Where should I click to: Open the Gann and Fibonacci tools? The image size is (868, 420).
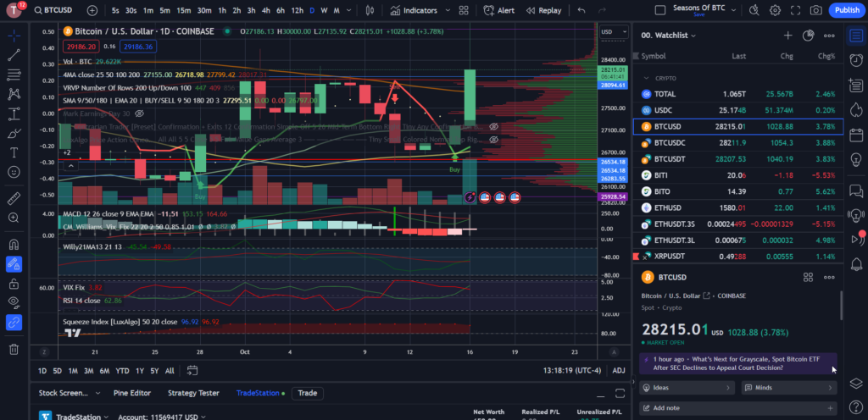[14, 74]
